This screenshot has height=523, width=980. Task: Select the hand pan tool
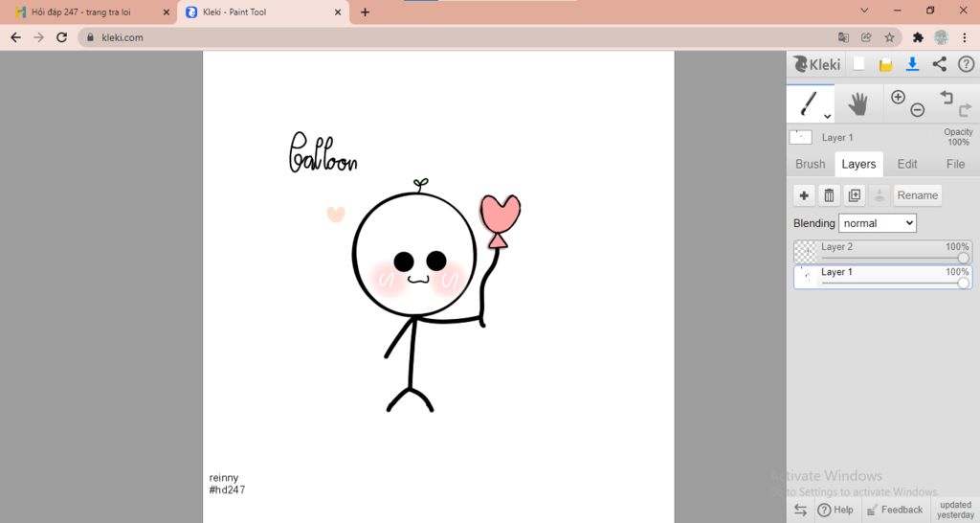(x=858, y=103)
